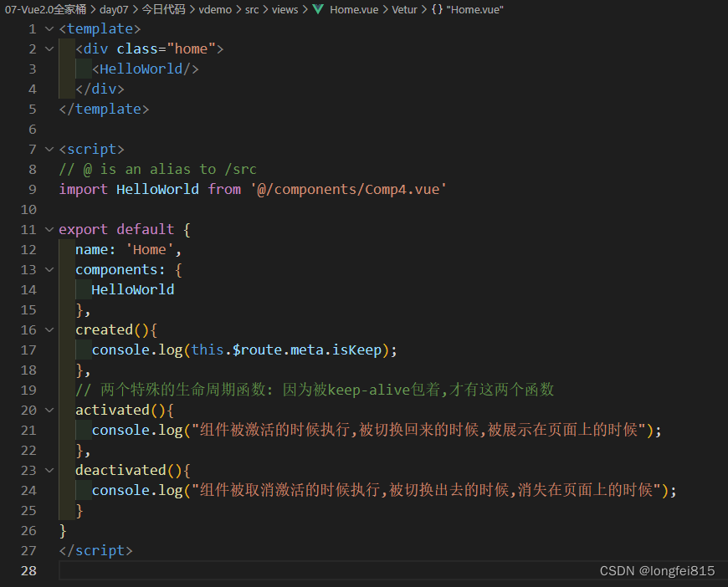Click the curly braces symbol icon in breadcrumb
The image size is (728, 587).
pos(437,9)
